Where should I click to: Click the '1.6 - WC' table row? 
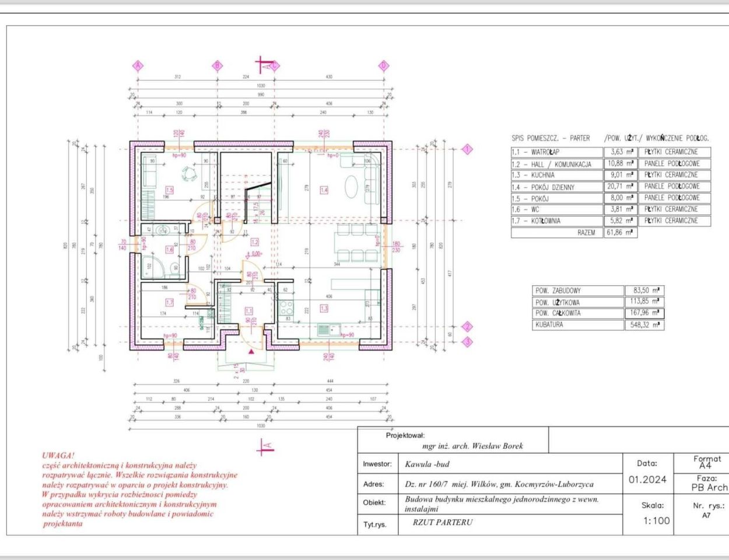point(611,209)
